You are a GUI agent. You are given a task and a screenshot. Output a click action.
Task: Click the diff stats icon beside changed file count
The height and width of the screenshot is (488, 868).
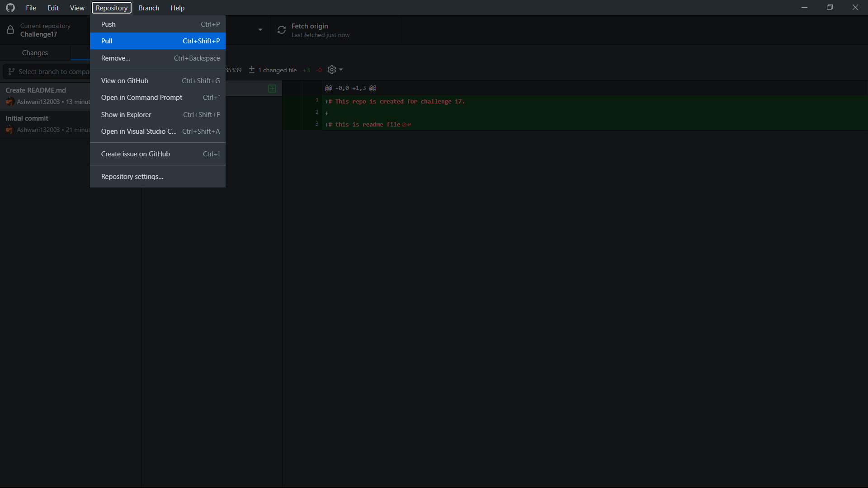pos(252,70)
